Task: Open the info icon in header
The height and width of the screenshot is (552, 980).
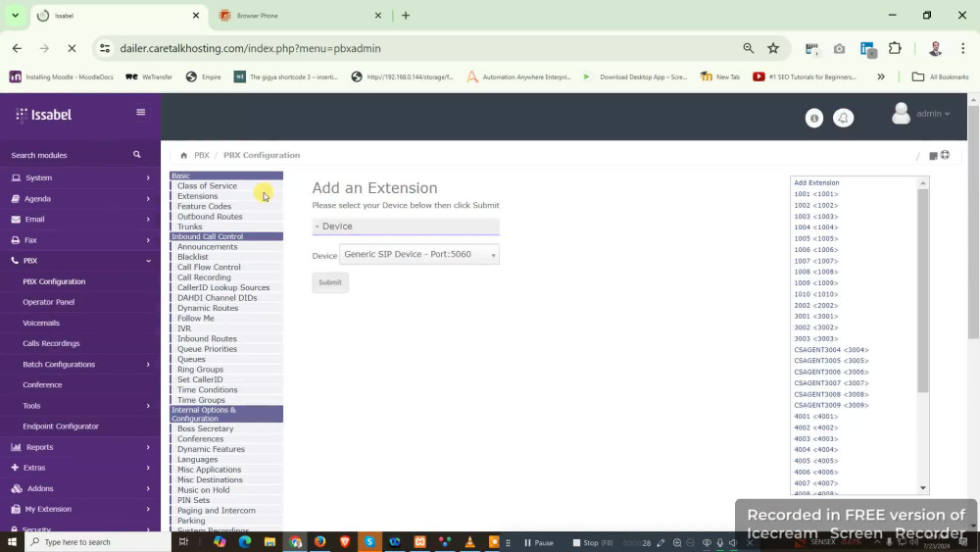Action: [x=813, y=118]
